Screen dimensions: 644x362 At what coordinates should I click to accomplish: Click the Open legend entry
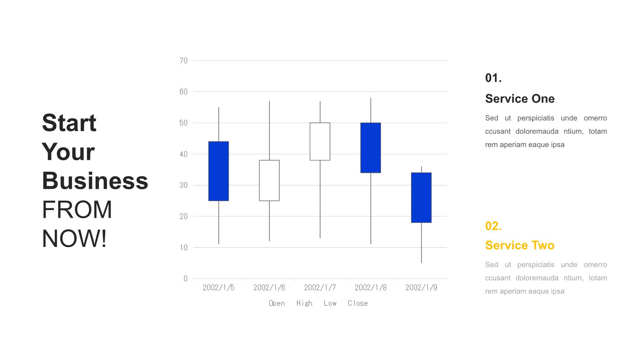(277, 303)
